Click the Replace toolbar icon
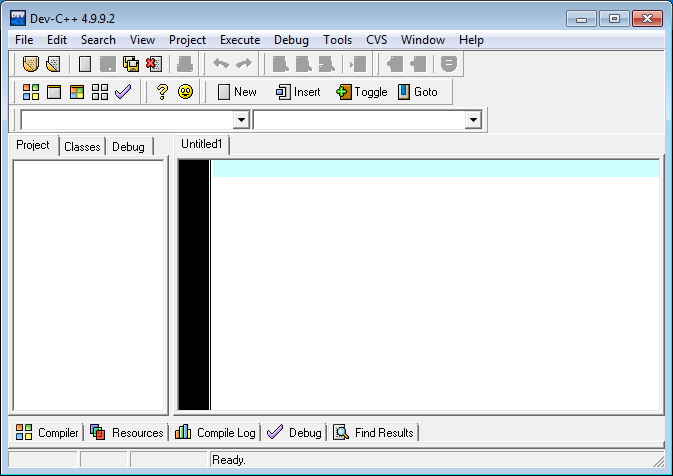 (x=304, y=64)
